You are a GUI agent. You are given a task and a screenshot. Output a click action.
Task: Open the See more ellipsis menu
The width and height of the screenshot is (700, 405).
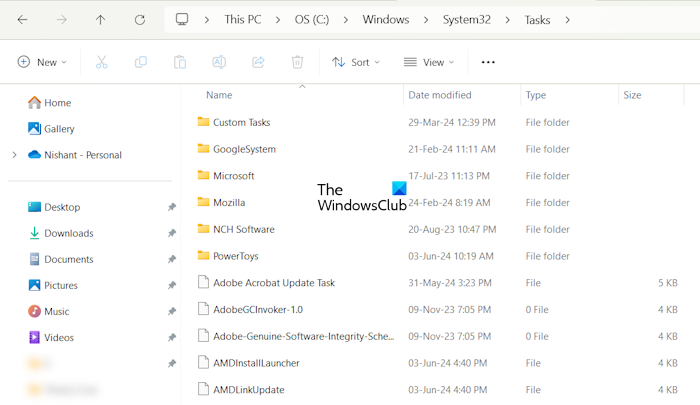pyautogui.click(x=488, y=62)
